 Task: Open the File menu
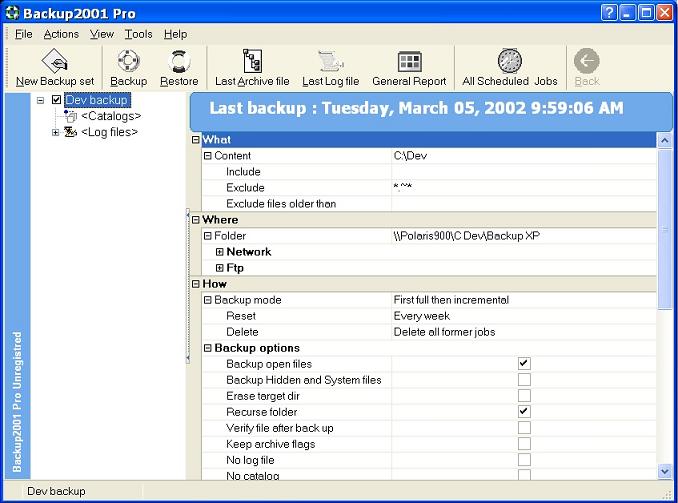pos(23,34)
